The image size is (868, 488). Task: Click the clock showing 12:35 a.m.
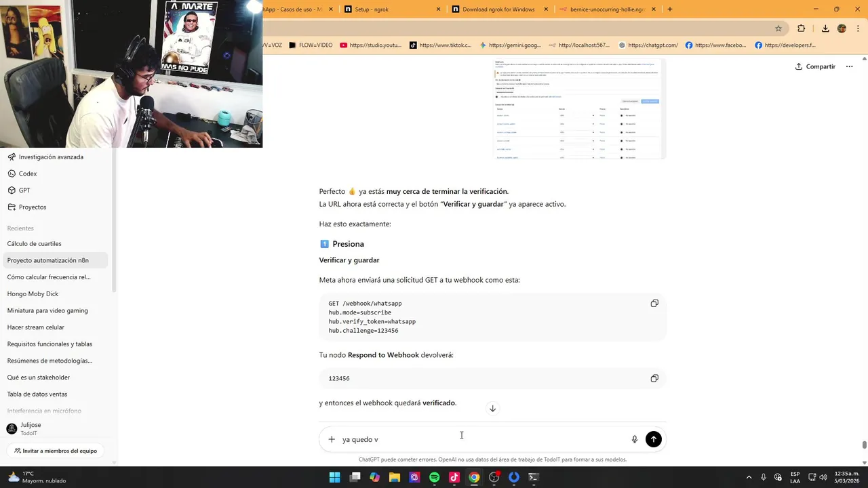click(846, 477)
